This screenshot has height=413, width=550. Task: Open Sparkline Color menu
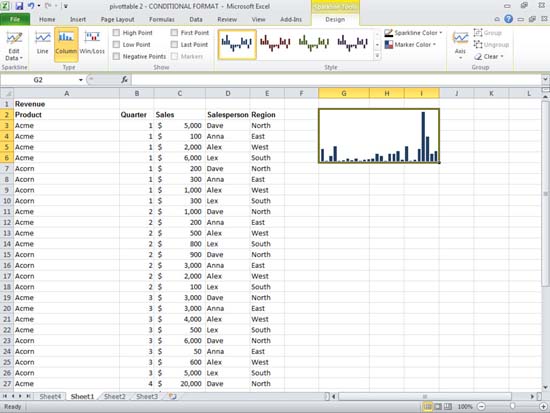(413, 33)
